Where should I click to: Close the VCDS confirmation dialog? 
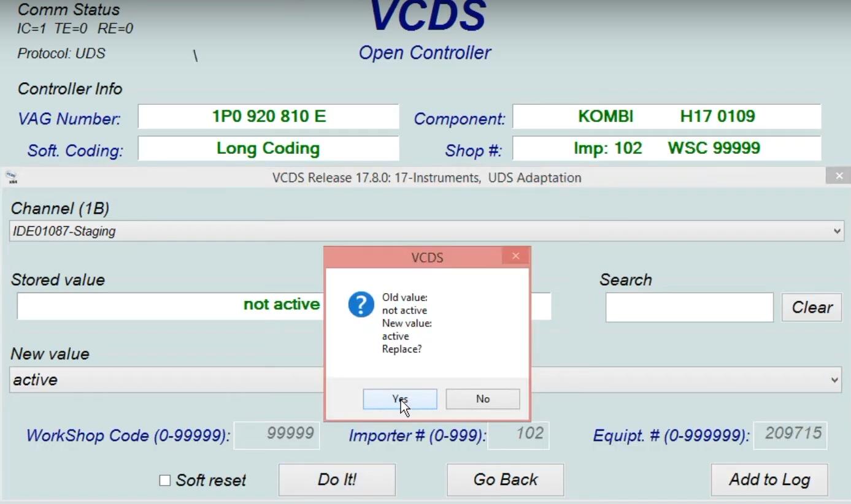coord(515,256)
